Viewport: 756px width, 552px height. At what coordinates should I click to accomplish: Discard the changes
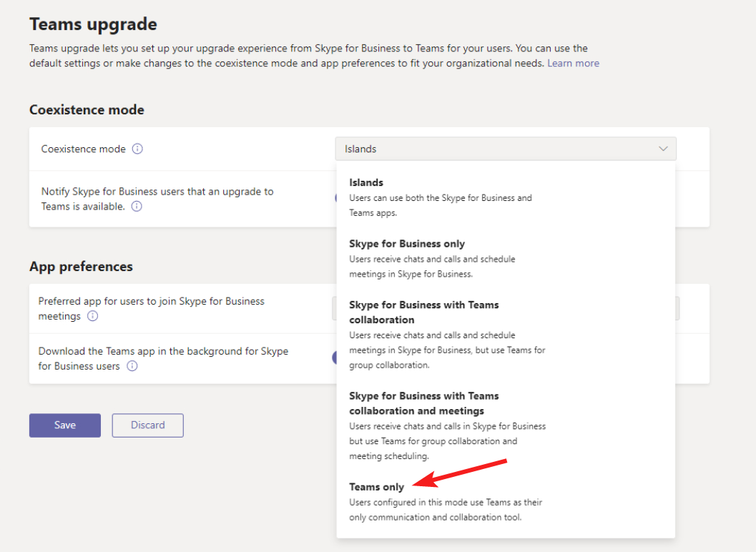148,425
